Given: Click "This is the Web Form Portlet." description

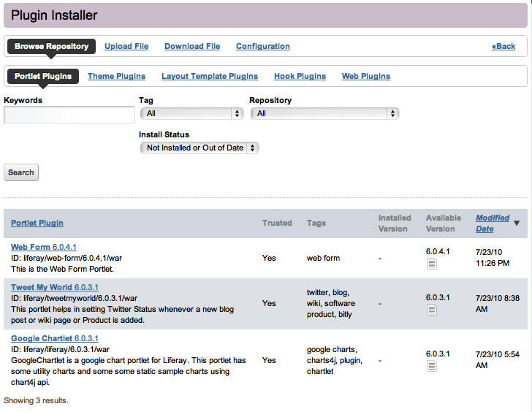Looking at the screenshot, I should tap(62, 269).
